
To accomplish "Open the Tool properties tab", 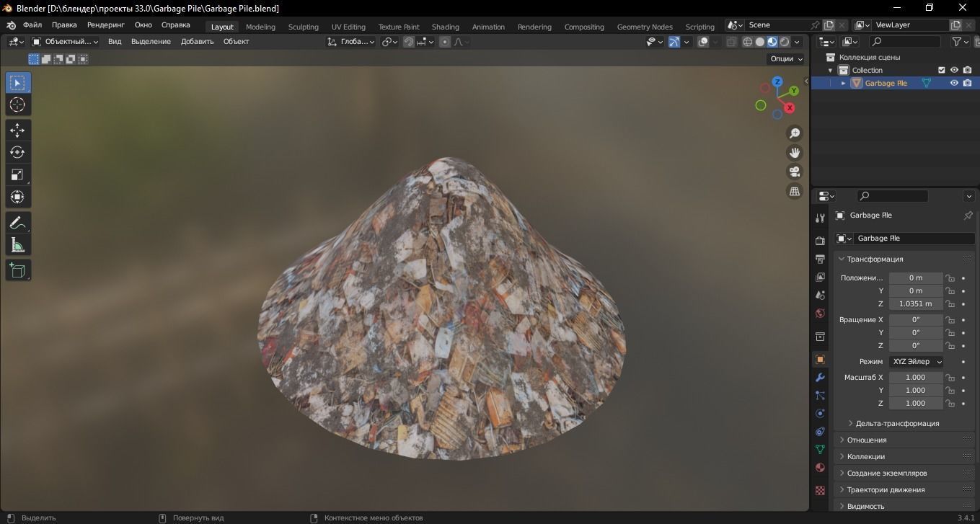I will pos(820,218).
